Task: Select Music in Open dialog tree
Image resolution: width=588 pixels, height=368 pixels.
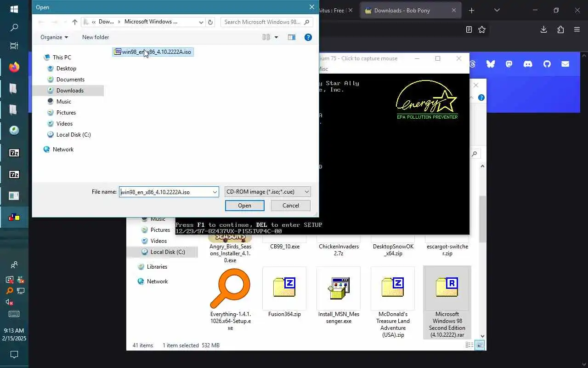Action: 64,102
